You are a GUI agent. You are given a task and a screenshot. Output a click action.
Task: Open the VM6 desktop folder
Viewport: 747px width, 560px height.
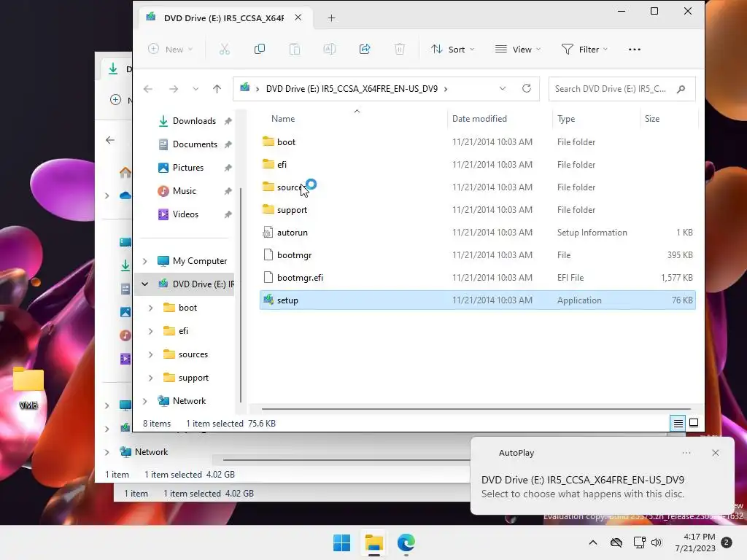28,388
